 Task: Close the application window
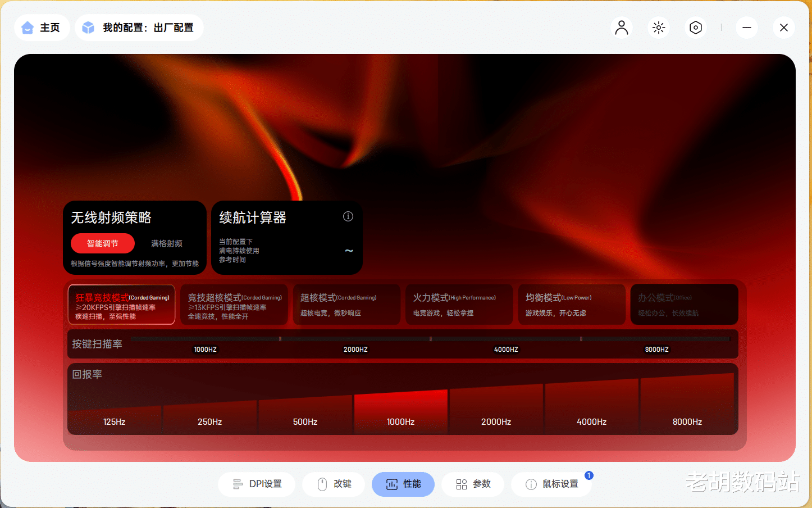pyautogui.click(x=784, y=28)
